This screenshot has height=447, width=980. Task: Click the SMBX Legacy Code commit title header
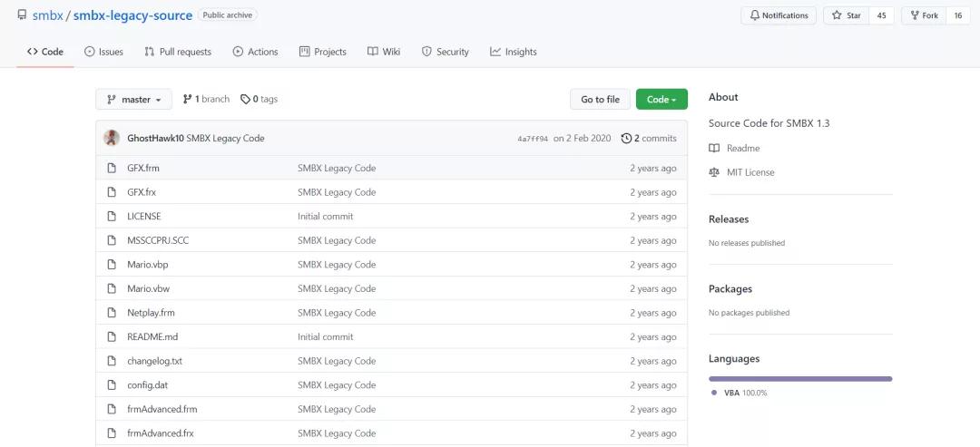click(x=226, y=138)
